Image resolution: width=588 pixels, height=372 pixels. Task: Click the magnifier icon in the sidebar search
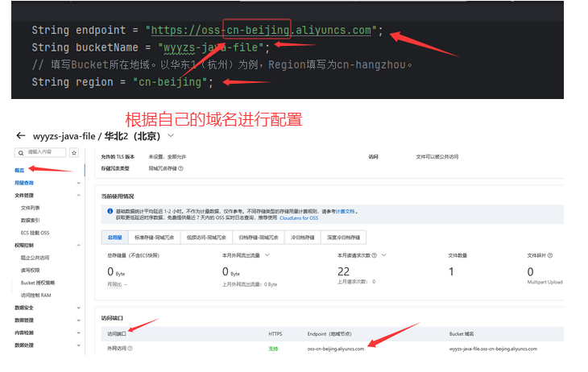point(21,153)
